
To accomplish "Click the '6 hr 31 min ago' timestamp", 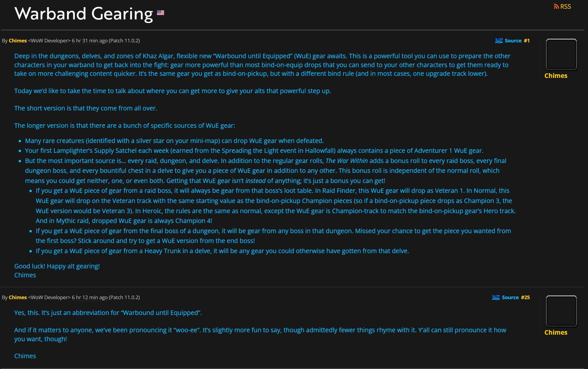I will tap(89, 41).
